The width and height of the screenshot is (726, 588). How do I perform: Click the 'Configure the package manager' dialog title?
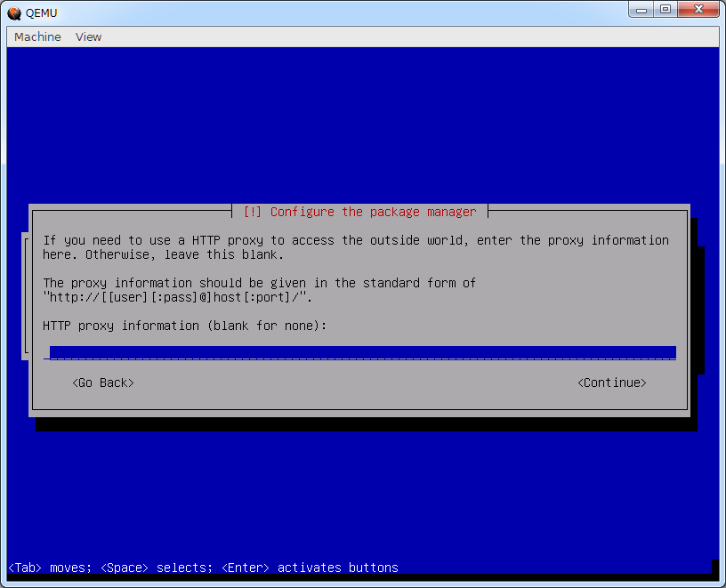point(359,212)
